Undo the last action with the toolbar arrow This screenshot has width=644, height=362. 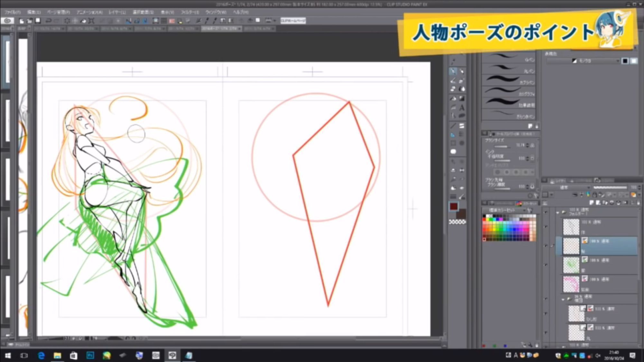(48, 21)
